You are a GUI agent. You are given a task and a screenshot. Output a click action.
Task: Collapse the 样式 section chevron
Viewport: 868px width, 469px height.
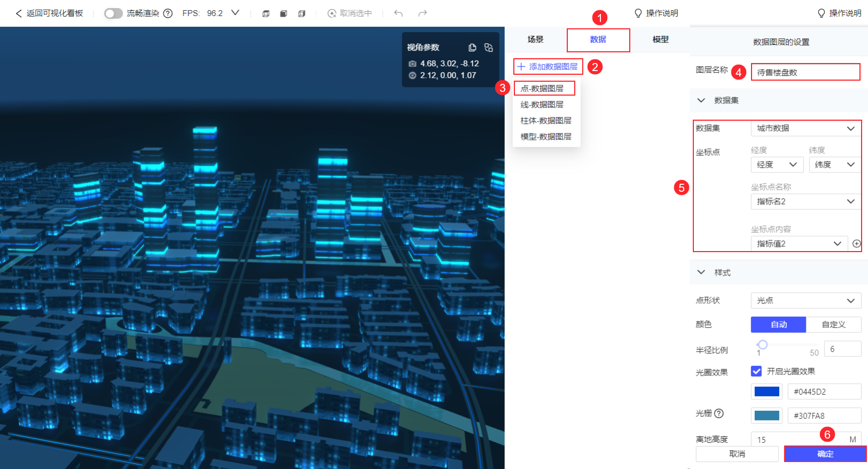point(701,272)
